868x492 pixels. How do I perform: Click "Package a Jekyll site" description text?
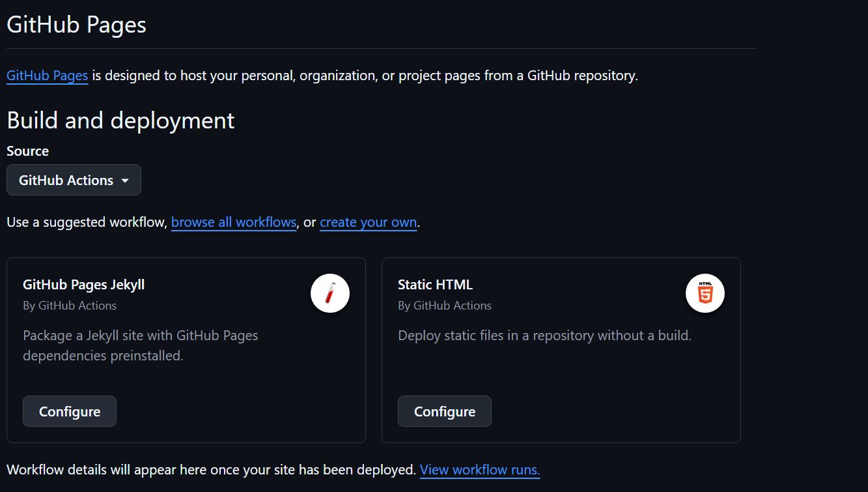(141, 346)
